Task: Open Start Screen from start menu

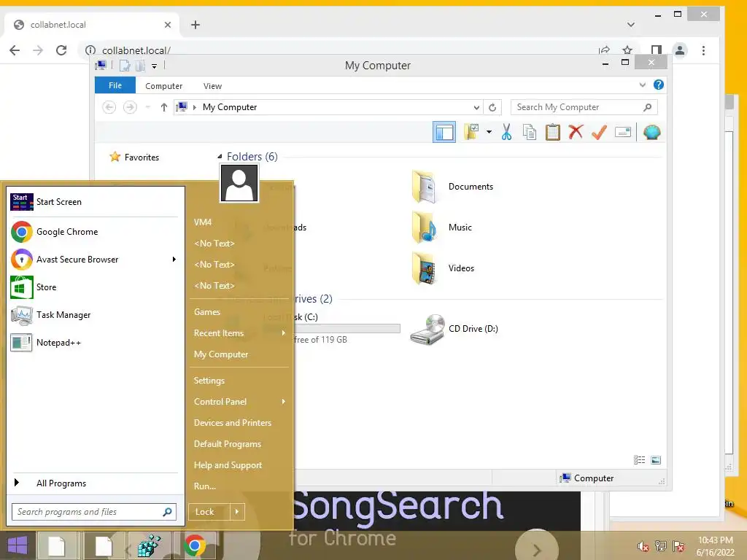Action: [93, 202]
